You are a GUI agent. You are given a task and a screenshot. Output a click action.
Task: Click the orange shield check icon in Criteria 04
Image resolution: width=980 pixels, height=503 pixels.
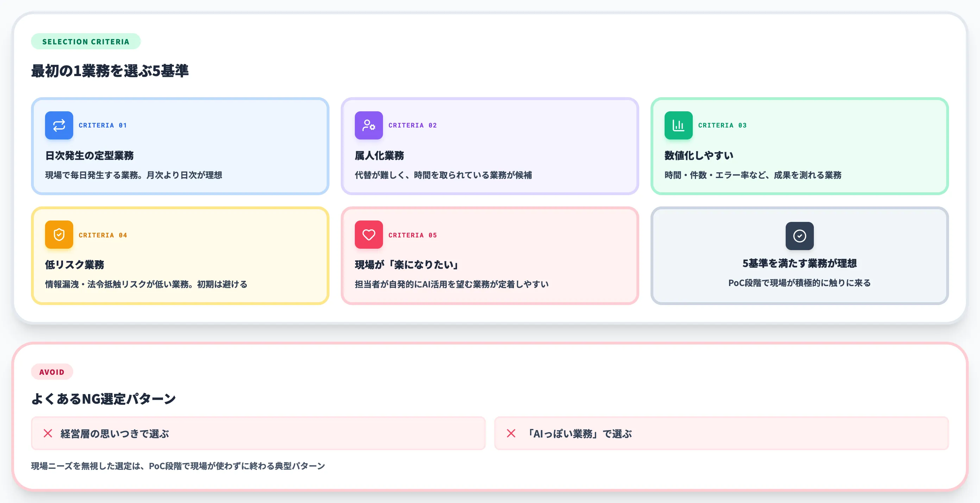59,235
